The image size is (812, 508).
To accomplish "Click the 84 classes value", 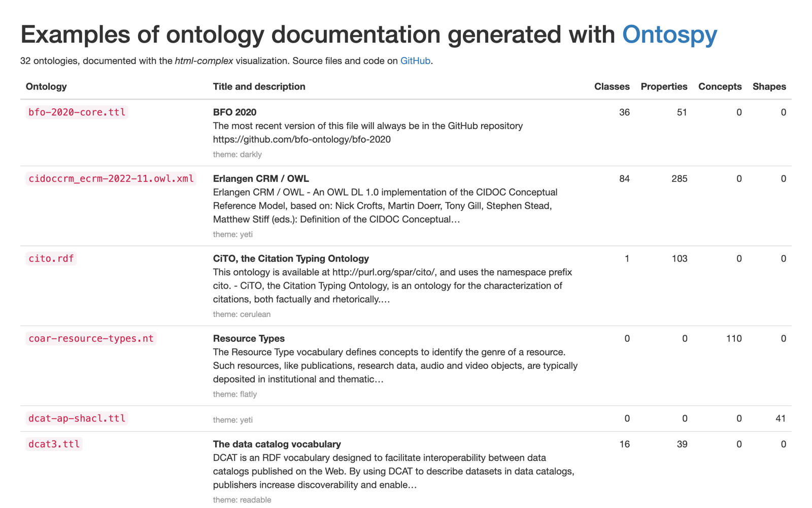I will [624, 179].
